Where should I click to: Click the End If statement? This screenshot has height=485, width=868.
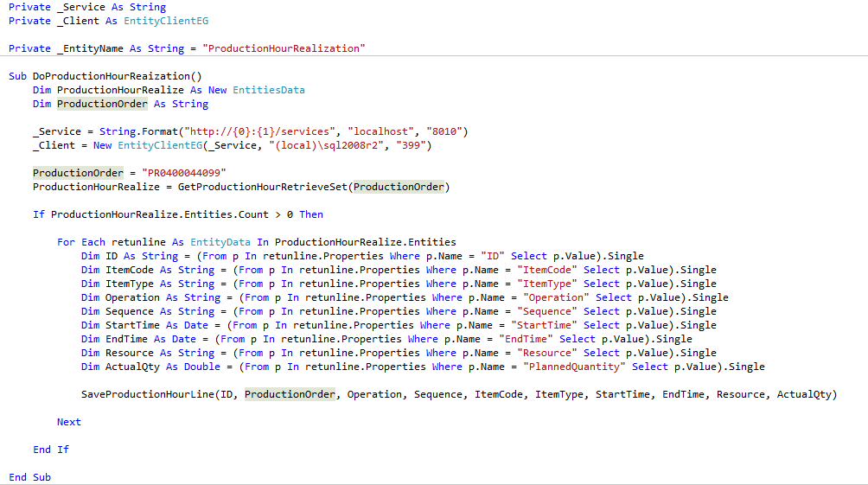click(51, 450)
